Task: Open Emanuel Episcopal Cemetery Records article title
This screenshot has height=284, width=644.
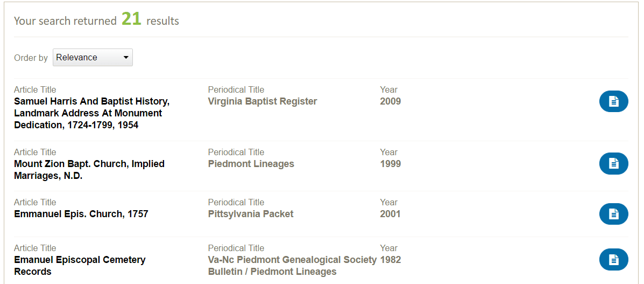Action: (x=80, y=266)
